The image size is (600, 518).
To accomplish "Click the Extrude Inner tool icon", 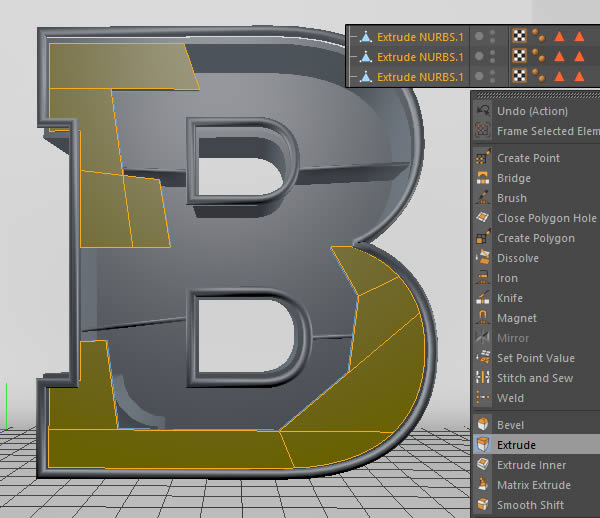I will tap(483, 464).
